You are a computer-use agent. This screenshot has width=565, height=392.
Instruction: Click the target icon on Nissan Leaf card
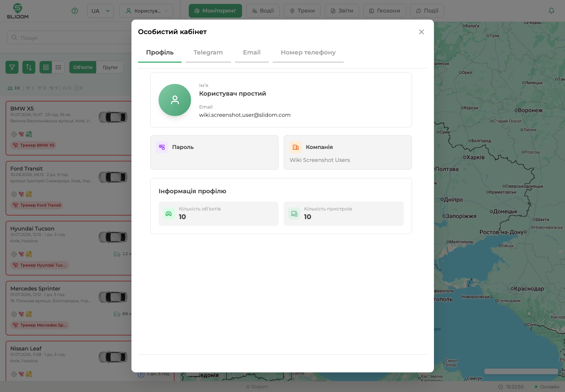click(x=14, y=374)
